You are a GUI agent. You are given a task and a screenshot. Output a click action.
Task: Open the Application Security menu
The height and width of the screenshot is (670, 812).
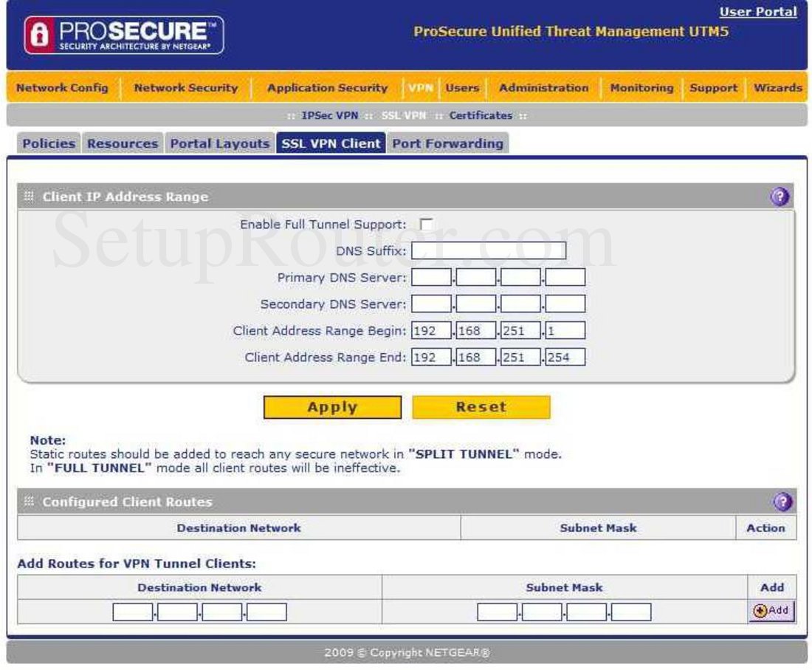pyautogui.click(x=327, y=88)
